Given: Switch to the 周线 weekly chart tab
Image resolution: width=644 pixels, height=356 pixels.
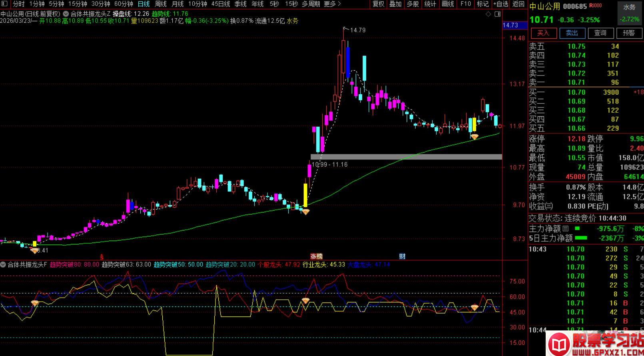Looking at the screenshot, I should pos(161,4).
